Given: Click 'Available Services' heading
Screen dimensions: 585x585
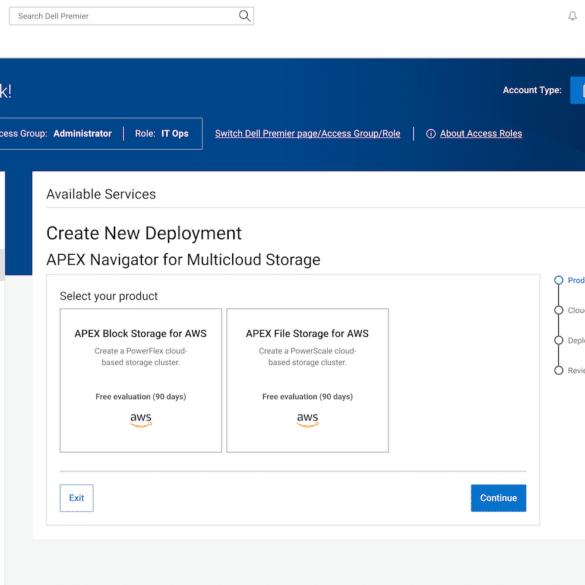Looking at the screenshot, I should click(x=101, y=194).
